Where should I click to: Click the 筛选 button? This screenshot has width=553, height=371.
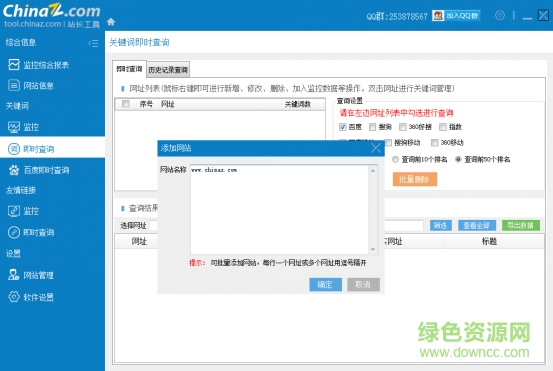tap(440, 225)
